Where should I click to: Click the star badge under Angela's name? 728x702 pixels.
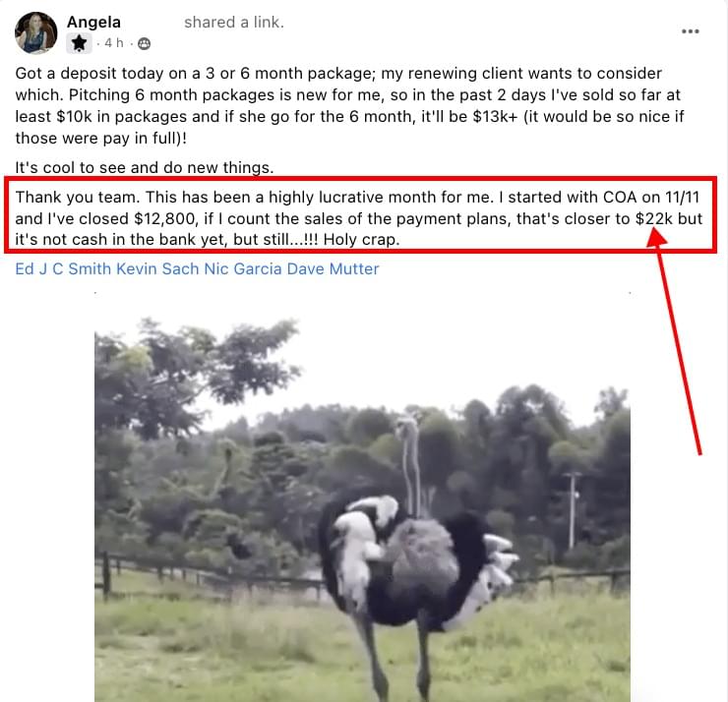pos(79,43)
